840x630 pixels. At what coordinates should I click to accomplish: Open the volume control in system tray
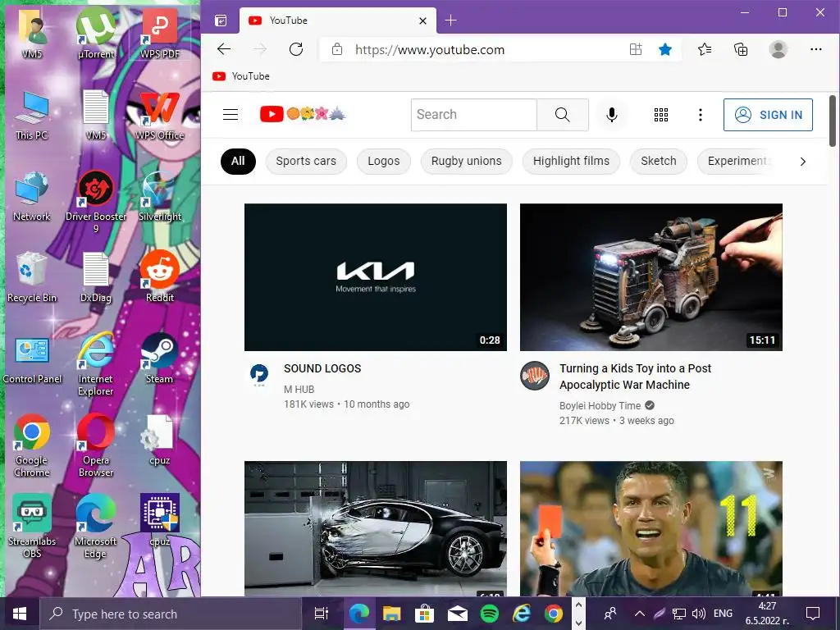tap(699, 614)
